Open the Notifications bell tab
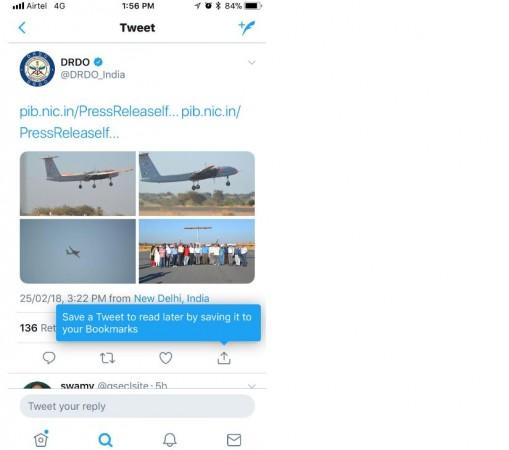509x450 pixels. pos(170,440)
